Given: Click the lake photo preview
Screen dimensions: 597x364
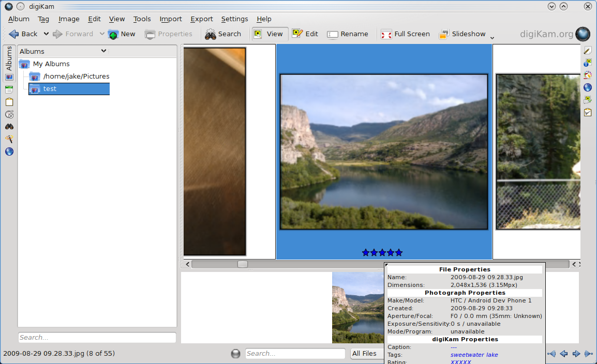Looking at the screenshot, I should point(384,152).
